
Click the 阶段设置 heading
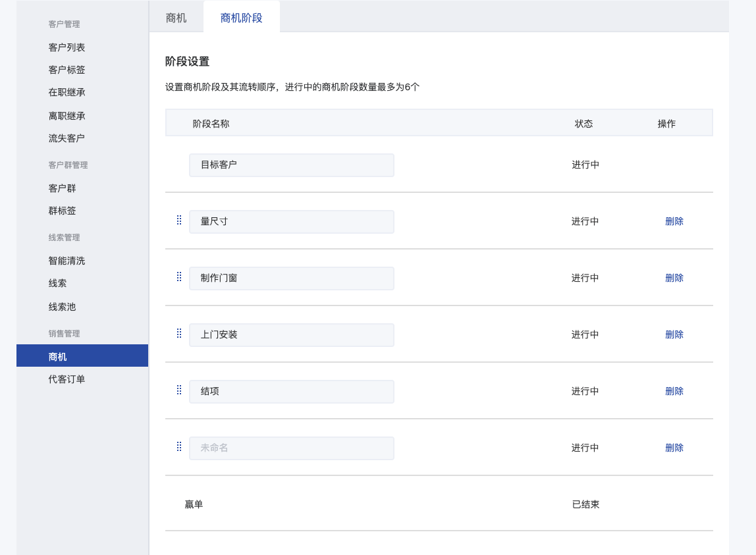187,62
